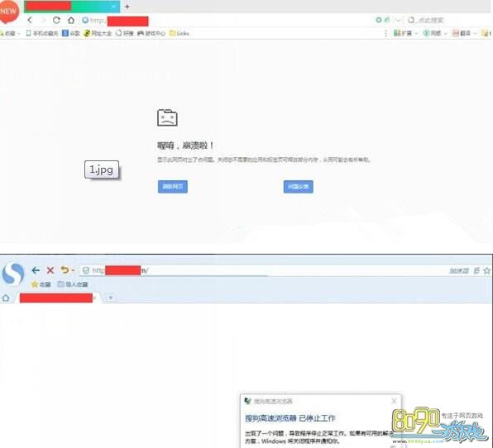Click the green circular icon near search box
Screen dimensions: 493x448
[379, 20]
